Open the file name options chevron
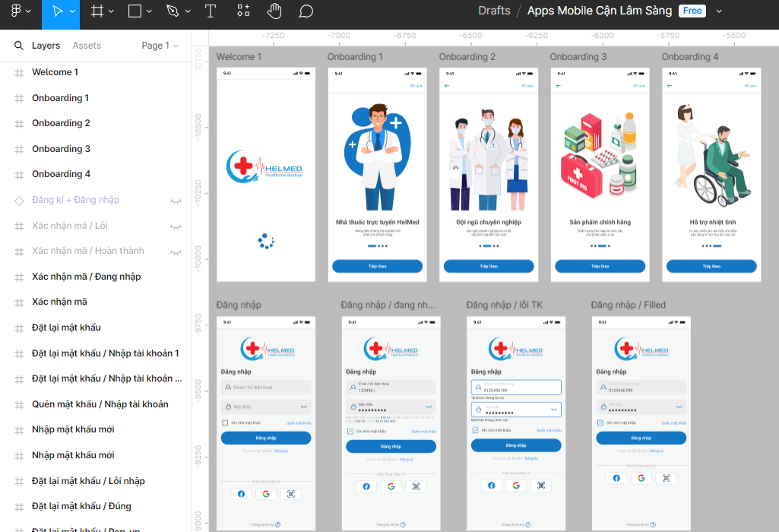Viewport: 779px width, 532px height. [719, 11]
